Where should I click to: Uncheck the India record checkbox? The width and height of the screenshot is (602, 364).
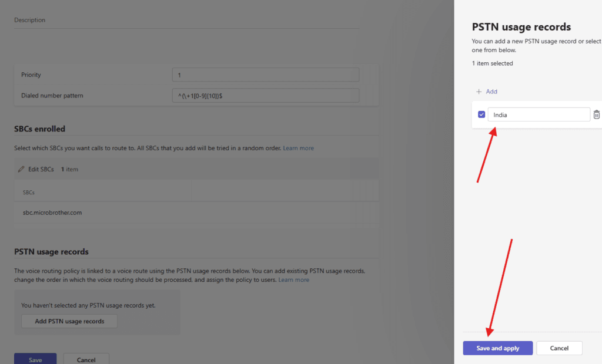coord(481,115)
